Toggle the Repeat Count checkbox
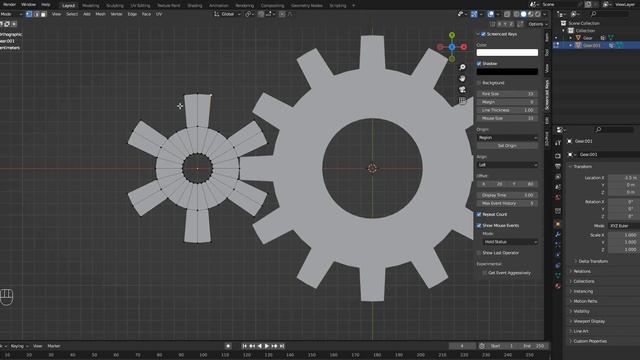The height and width of the screenshot is (360, 640). pos(479,214)
